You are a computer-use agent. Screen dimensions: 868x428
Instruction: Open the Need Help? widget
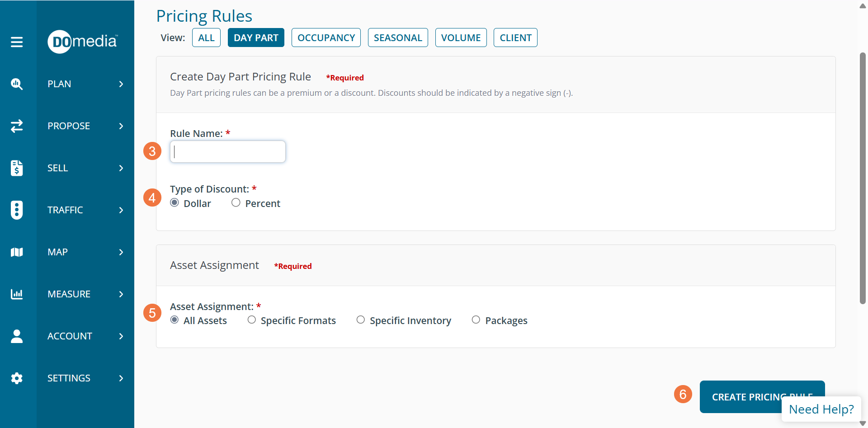(x=821, y=409)
